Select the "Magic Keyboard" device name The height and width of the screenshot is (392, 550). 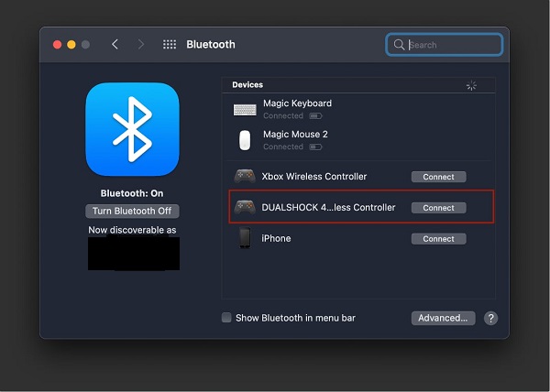tap(297, 103)
